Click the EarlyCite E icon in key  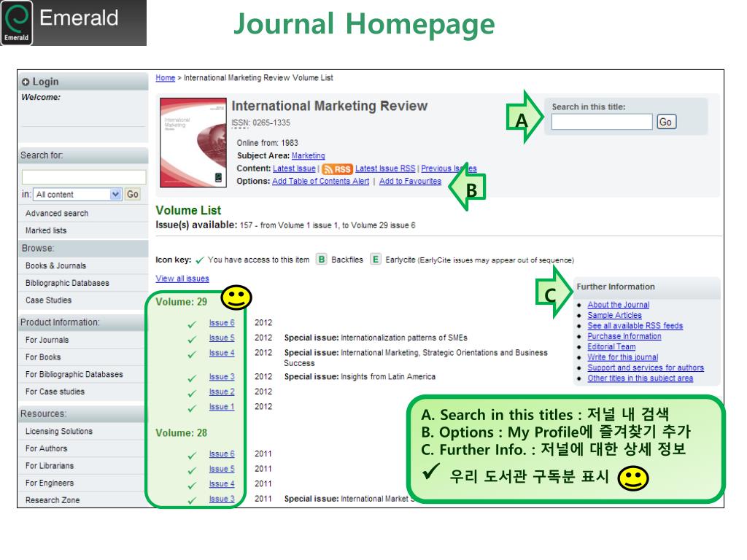pos(376,260)
